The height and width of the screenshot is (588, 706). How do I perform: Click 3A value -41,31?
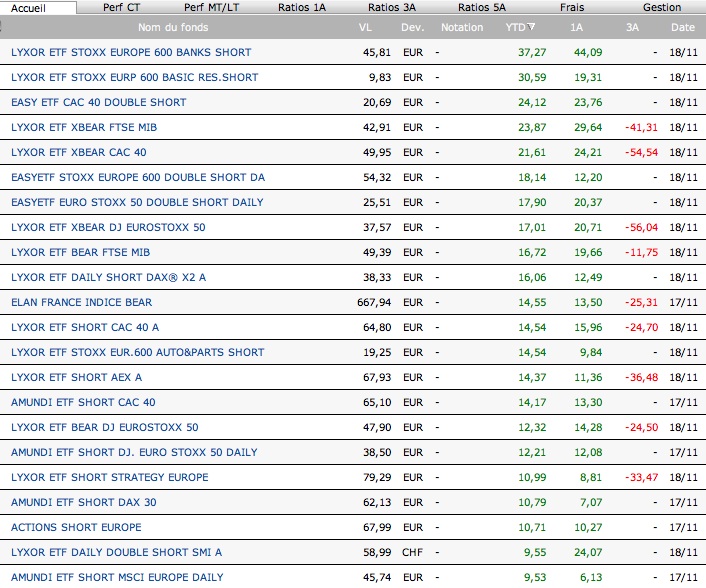point(641,127)
